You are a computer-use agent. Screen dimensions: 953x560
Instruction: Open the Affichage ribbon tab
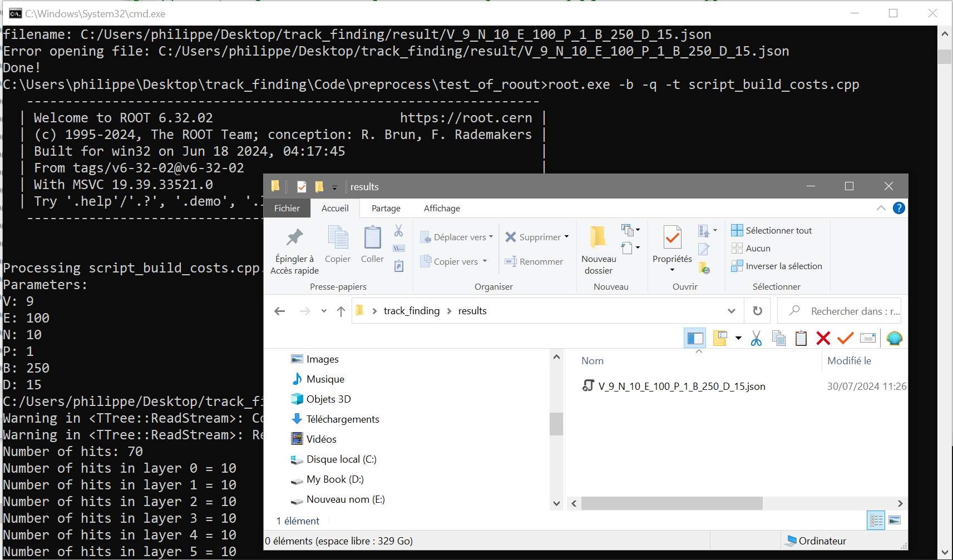pyautogui.click(x=442, y=208)
